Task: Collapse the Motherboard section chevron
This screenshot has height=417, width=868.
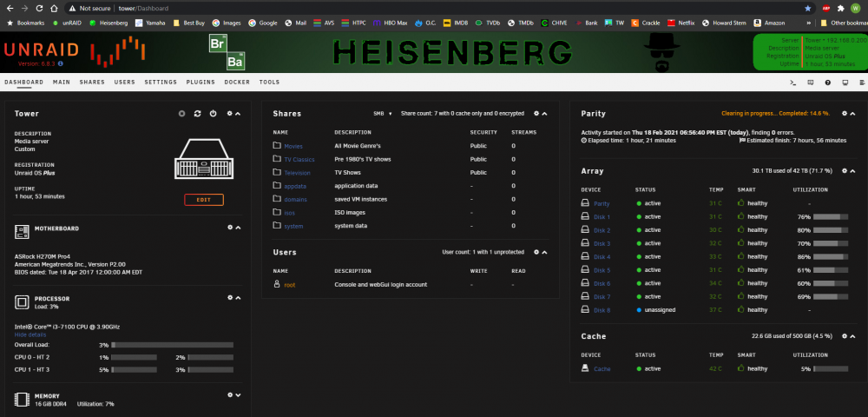Action: [x=238, y=227]
